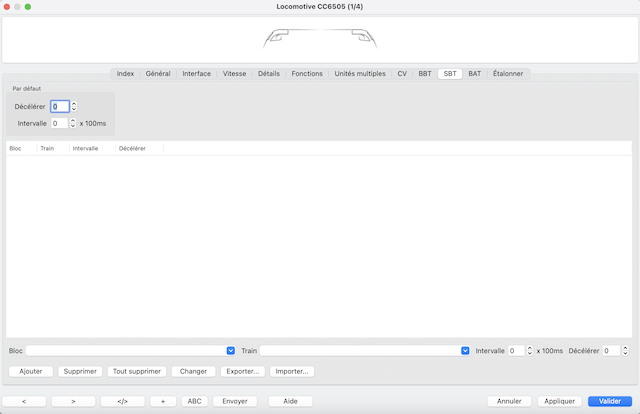The image size is (640, 414).
Task: Open the Fonctions tab
Action: 307,74
